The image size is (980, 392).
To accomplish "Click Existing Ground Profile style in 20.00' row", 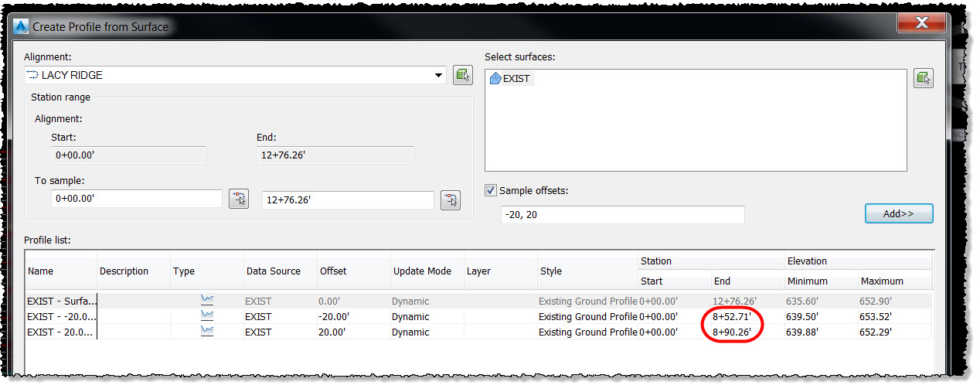I will tap(587, 332).
